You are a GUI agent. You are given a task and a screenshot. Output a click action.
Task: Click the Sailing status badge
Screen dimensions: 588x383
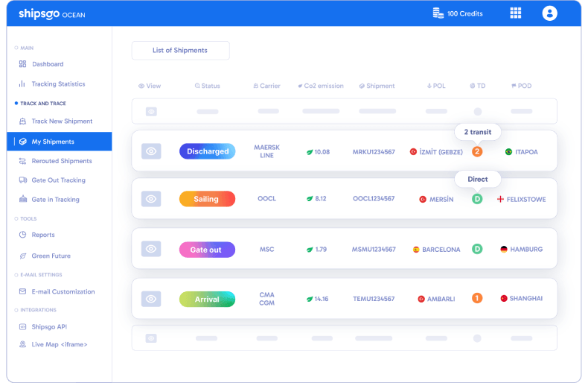pos(208,199)
